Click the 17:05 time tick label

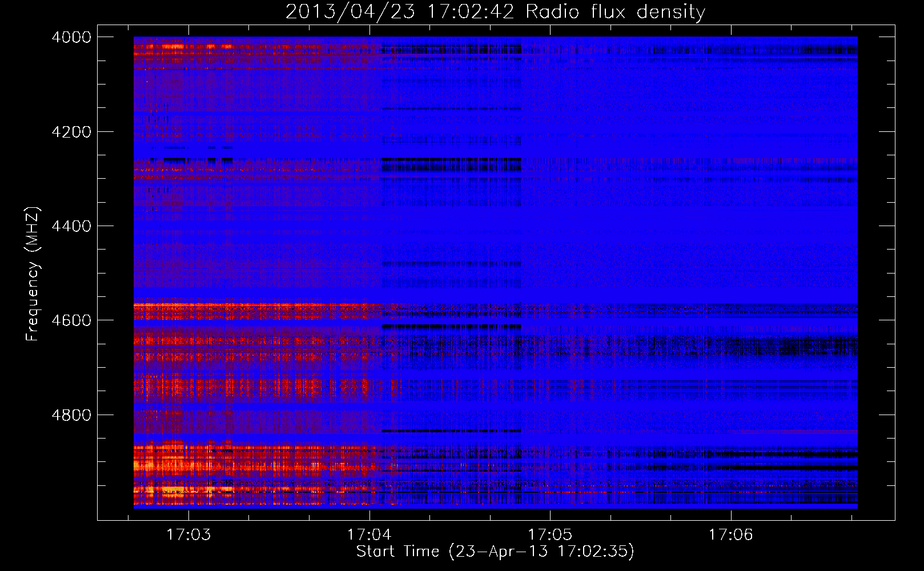(x=550, y=535)
